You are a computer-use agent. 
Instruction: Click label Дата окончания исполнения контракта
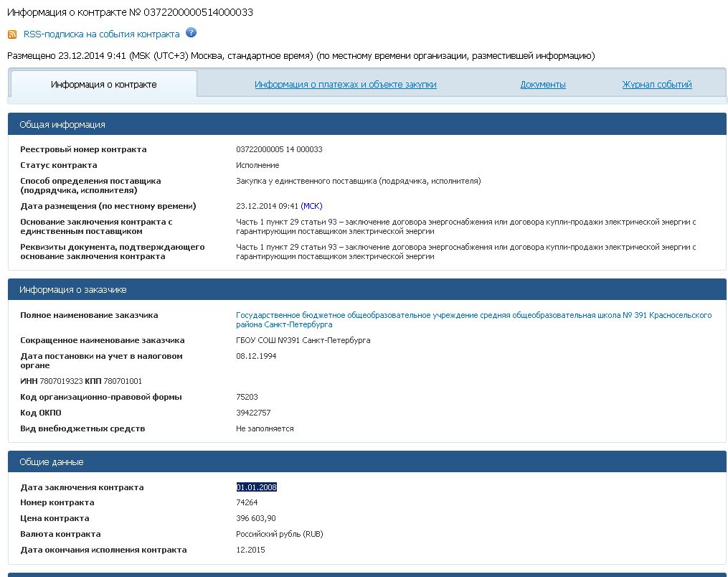pos(103,550)
